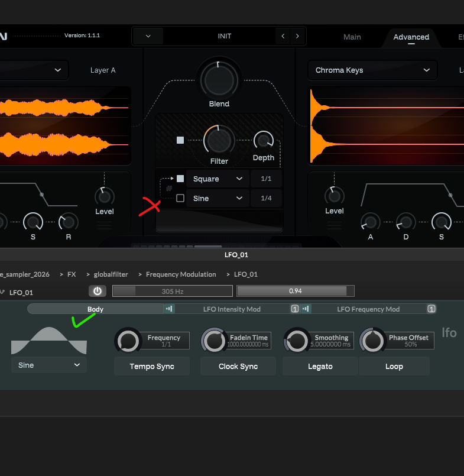464x476 pixels.
Task: Select the Body tab in the LFO editor
Action: click(x=95, y=309)
